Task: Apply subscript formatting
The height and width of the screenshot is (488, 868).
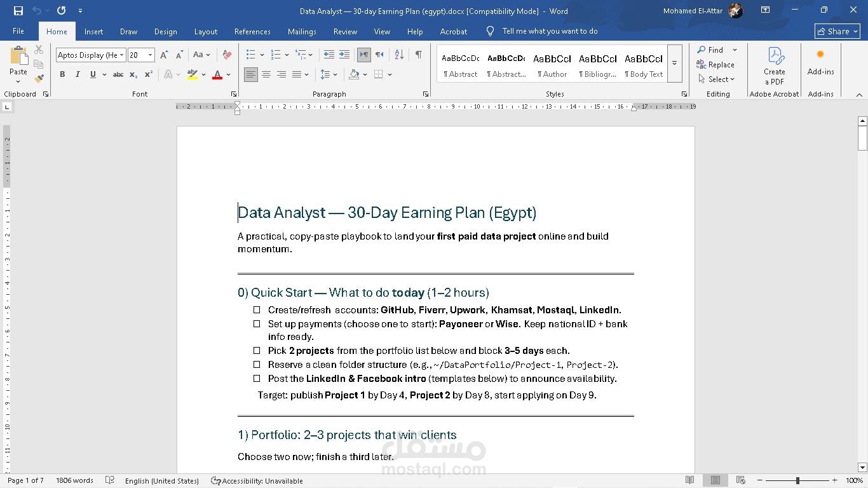Action: (133, 75)
